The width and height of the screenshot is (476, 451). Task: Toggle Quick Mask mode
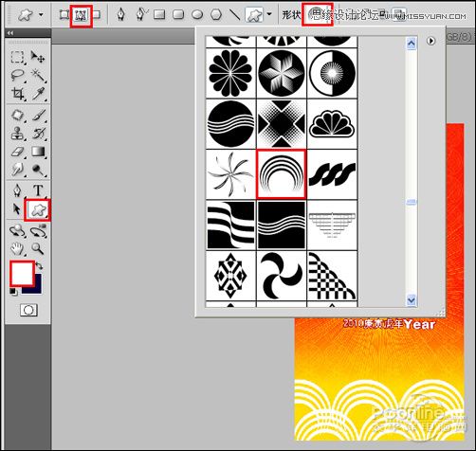coord(28,310)
